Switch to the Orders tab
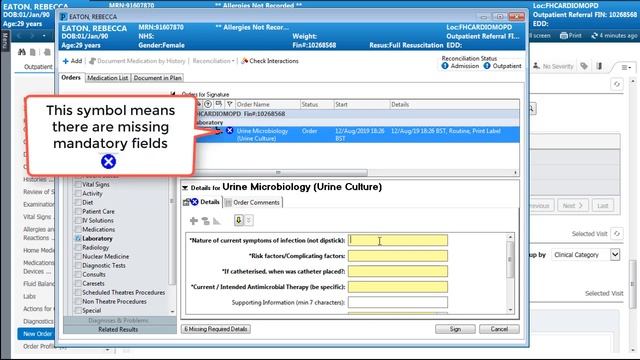The height and width of the screenshot is (360, 640). (x=71, y=77)
